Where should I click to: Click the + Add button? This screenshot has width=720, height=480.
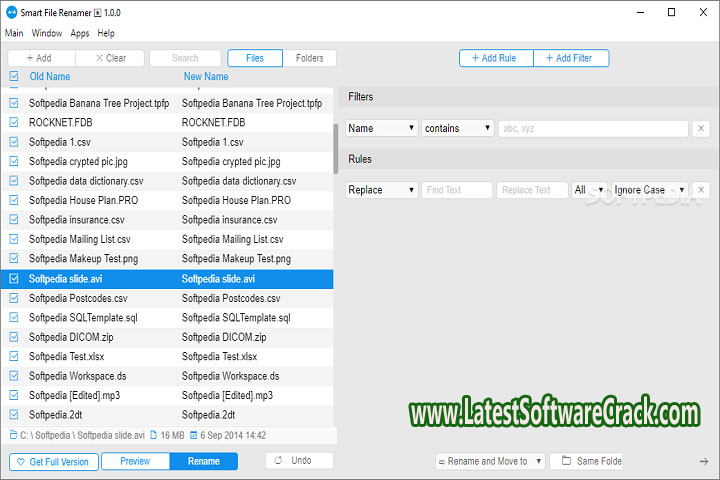tap(42, 58)
